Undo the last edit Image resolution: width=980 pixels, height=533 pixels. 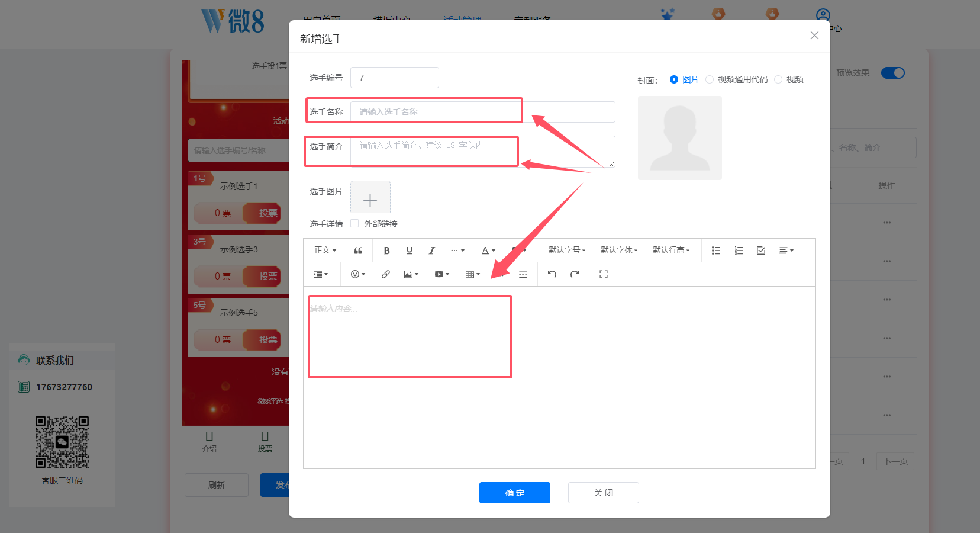tap(552, 274)
